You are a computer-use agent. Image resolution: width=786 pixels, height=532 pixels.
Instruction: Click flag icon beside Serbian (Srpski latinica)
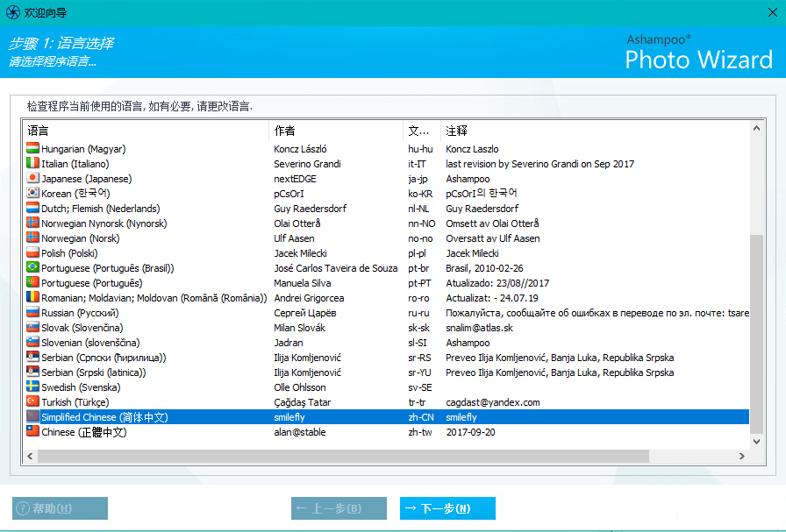click(32, 372)
